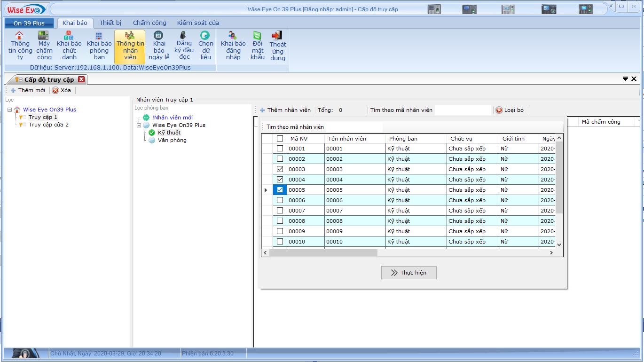
Task: Open Khai báo chức danh icon
Action: coord(69,36)
